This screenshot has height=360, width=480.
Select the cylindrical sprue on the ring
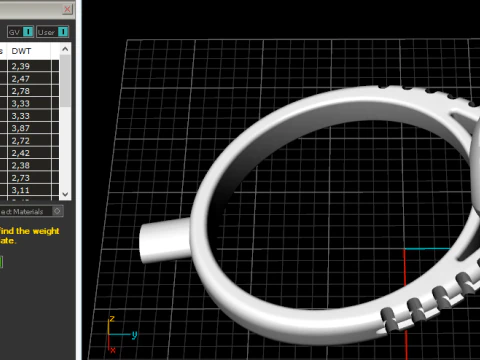click(165, 240)
